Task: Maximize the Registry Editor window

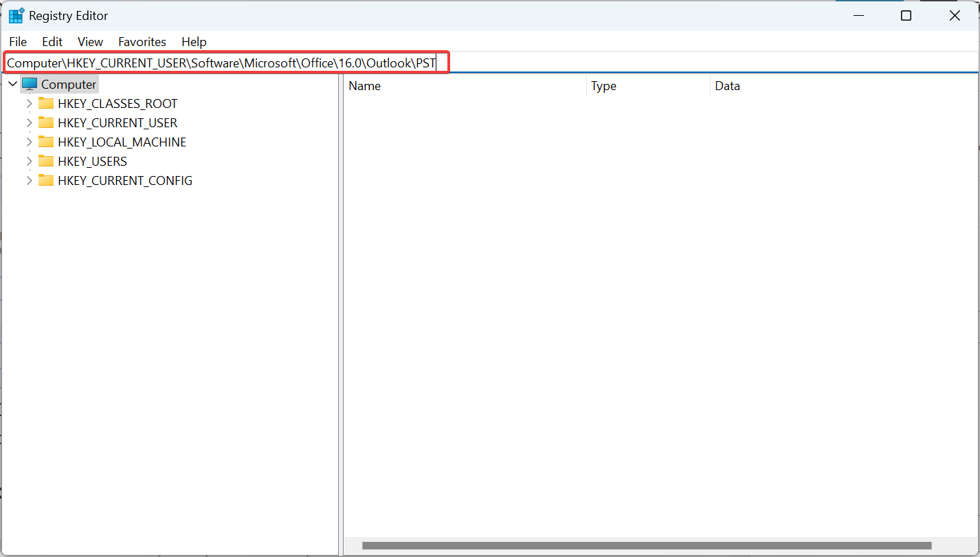Action: coord(906,16)
